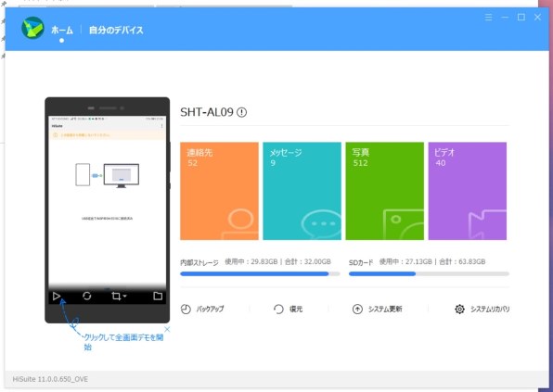This screenshot has height=392, width=553.
Task: Open the 自分のデバイス tab
Action: 116,30
